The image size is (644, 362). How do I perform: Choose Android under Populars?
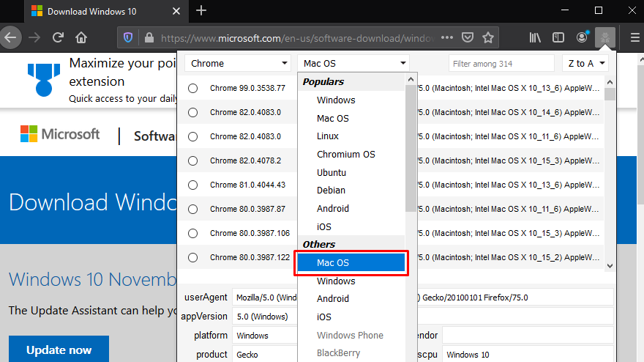[351, 209]
